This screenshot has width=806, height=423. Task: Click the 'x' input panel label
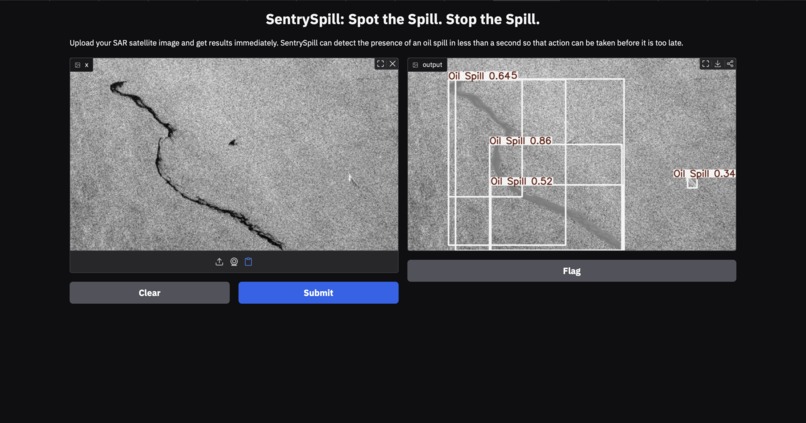81,65
